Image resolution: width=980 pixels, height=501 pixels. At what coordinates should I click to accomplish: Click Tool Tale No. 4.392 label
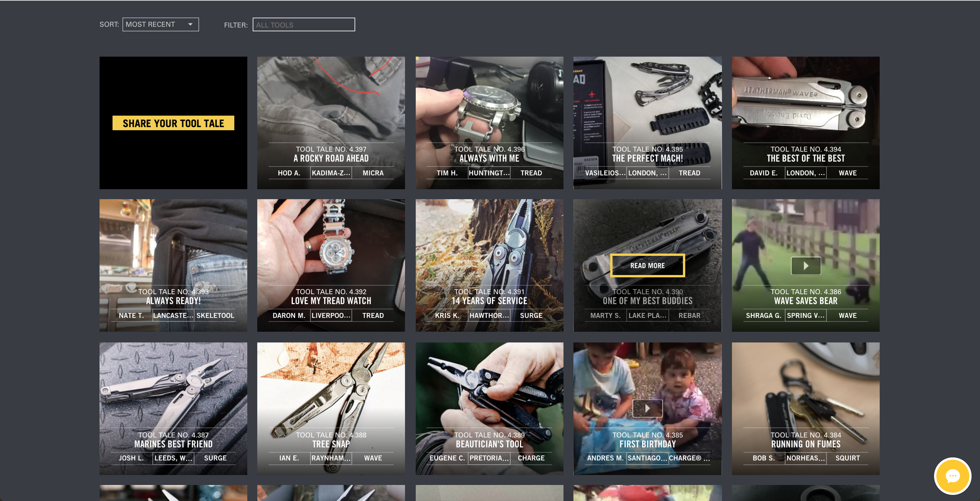331,291
